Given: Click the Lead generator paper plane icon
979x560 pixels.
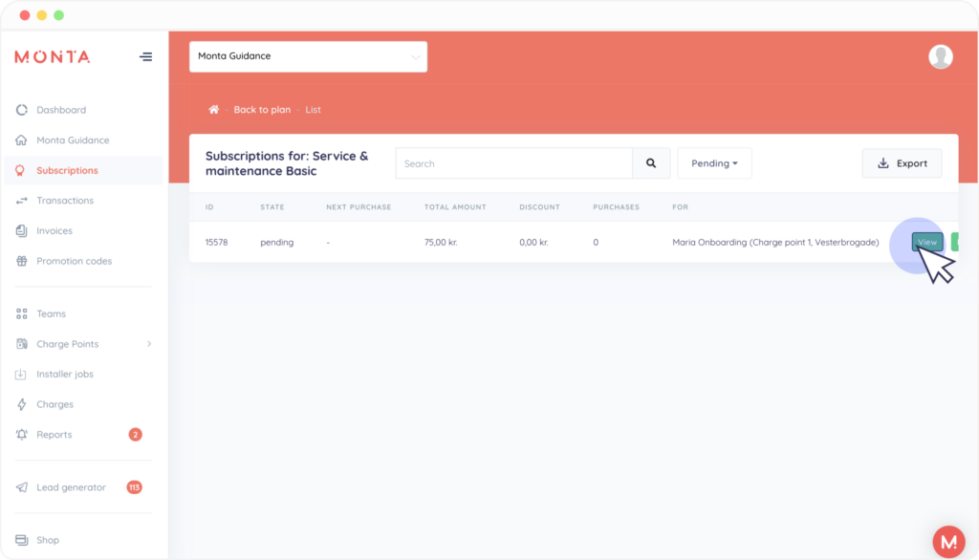Looking at the screenshot, I should click(22, 487).
